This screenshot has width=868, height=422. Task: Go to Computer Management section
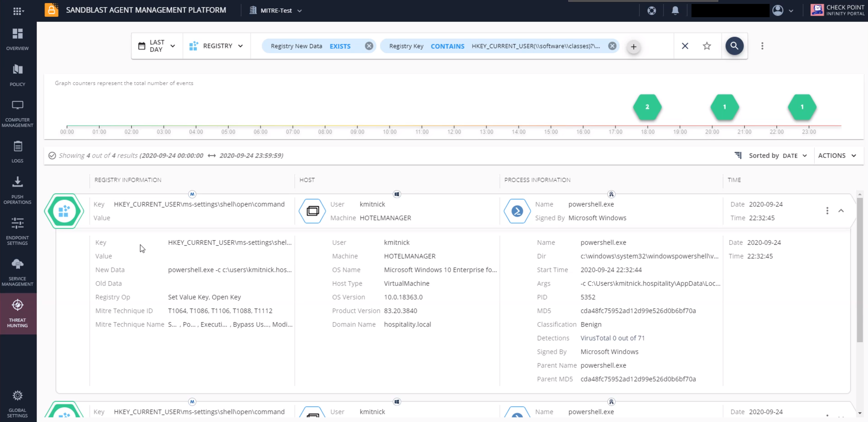tap(17, 114)
